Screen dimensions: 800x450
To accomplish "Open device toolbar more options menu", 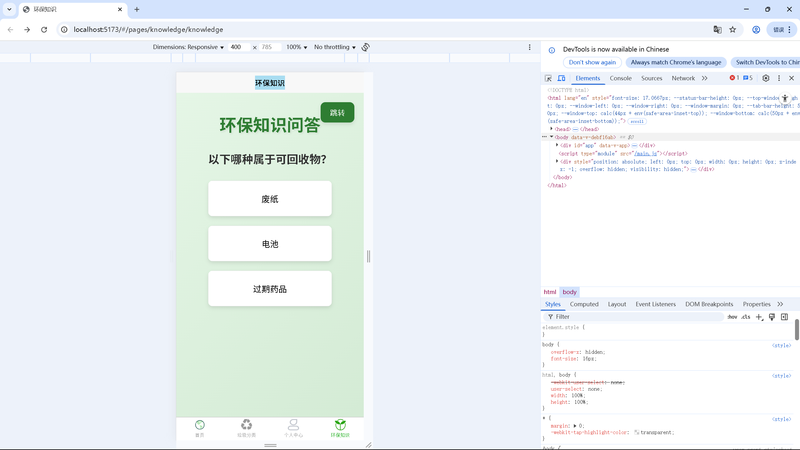I will click(530, 47).
